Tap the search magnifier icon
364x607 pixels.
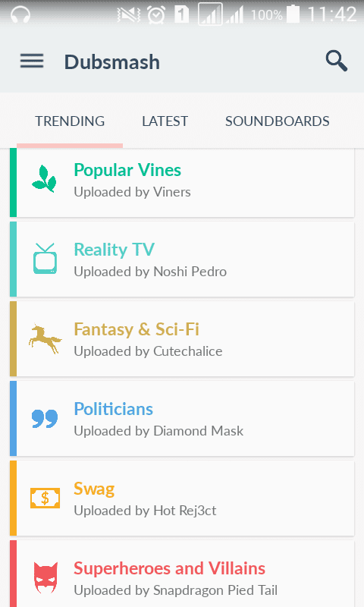click(336, 61)
